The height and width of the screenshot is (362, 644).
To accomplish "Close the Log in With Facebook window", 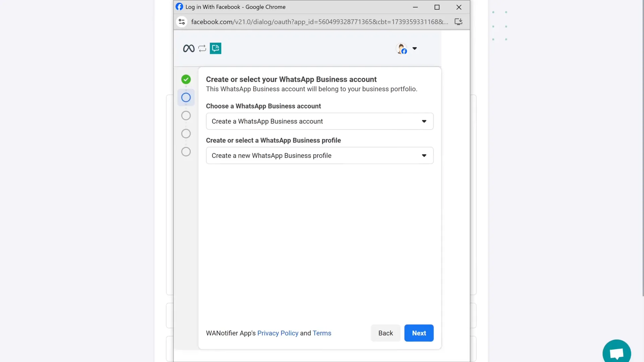I will [x=459, y=7].
